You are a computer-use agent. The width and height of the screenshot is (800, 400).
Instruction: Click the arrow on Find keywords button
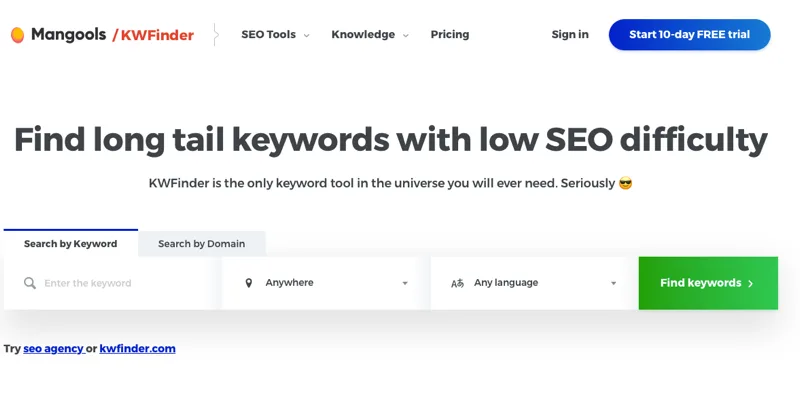coord(751,283)
